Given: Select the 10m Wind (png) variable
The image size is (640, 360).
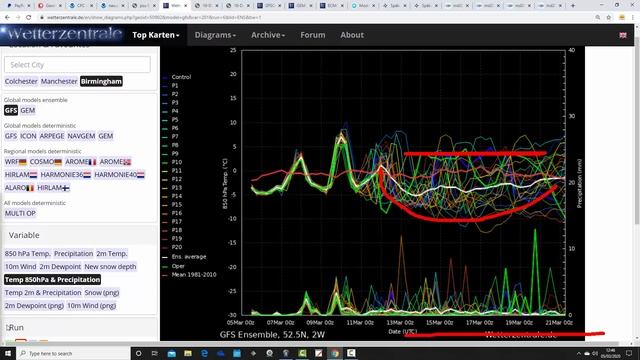Looking at the screenshot, I should coord(91,306).
